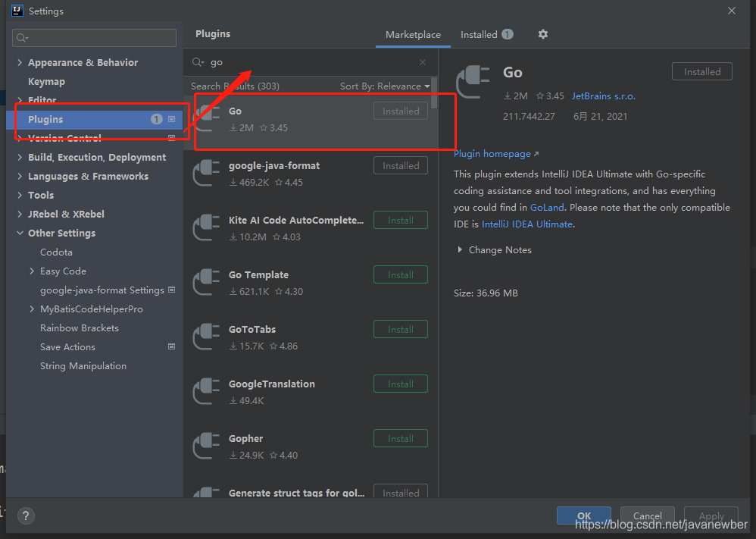Install the Go Template plugin

(x=401, y=274)
